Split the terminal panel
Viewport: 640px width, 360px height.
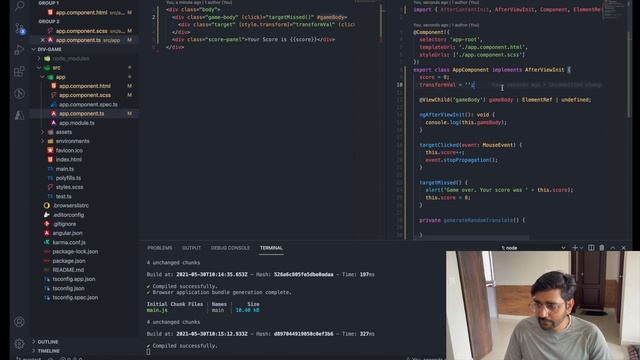pos(591,248)
